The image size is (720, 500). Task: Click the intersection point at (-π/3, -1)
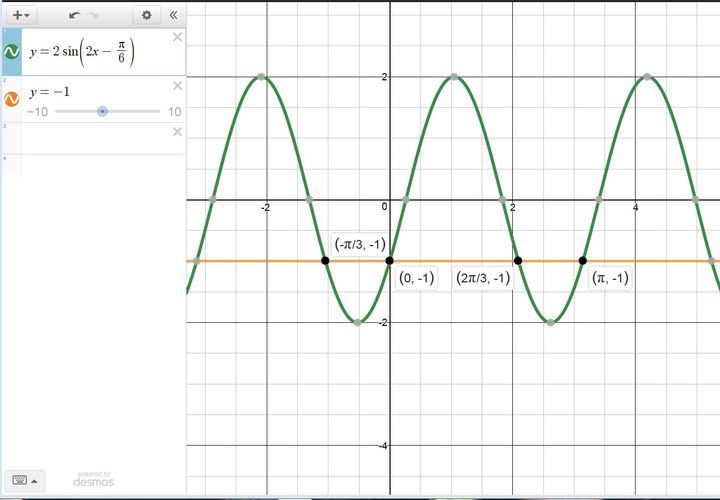pos(325,261)
